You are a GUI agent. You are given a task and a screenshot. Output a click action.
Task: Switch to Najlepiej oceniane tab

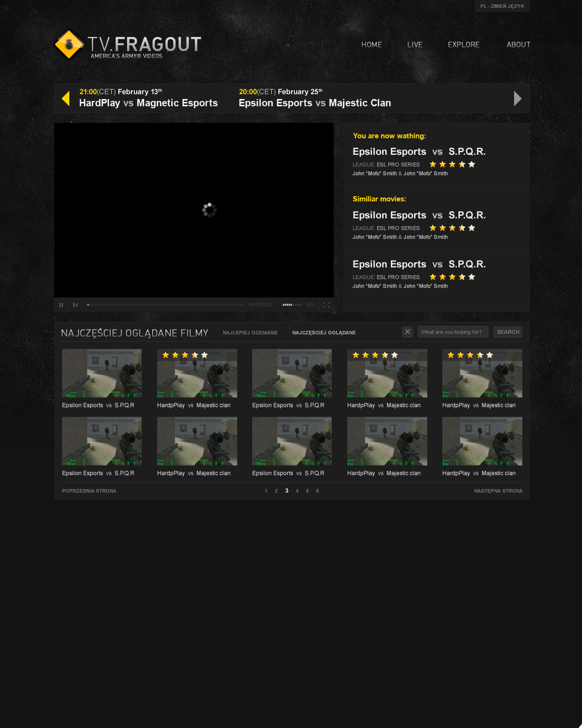tap(250, 332)
